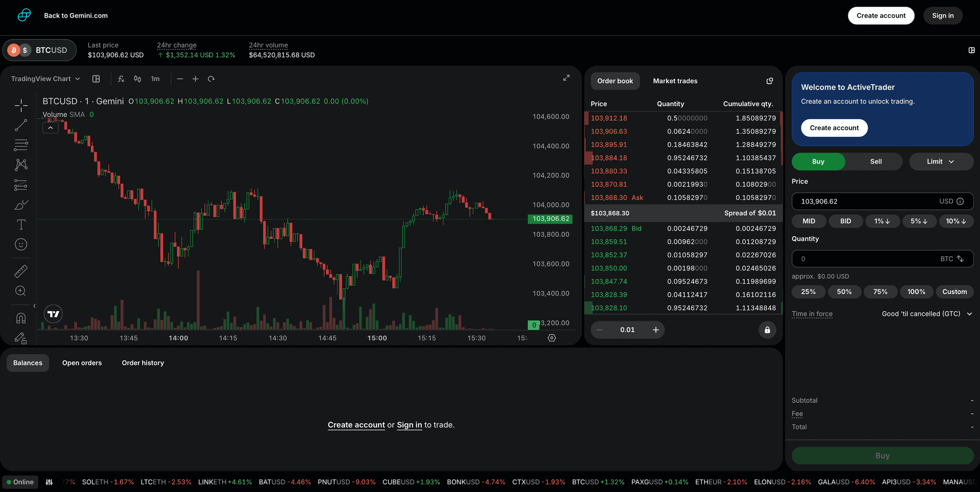The width and height of the screenshot is (980, 492).
Task: Select the crosshair cursor tool
Action: click(x=21, y=105)
